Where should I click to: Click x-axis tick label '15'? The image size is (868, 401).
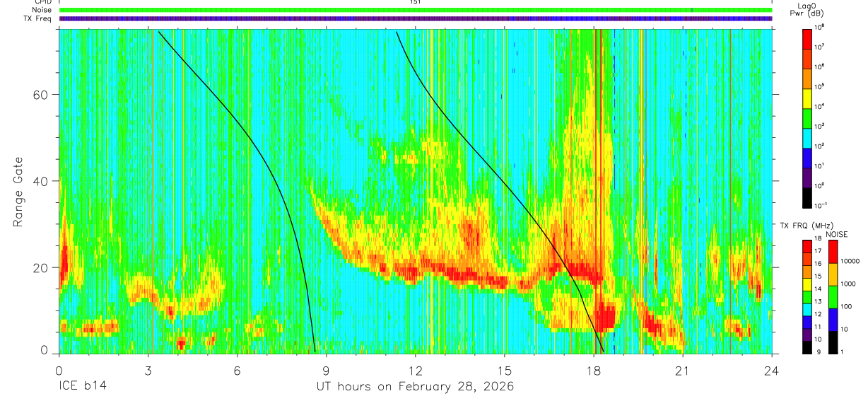click(x=505, y=370)
